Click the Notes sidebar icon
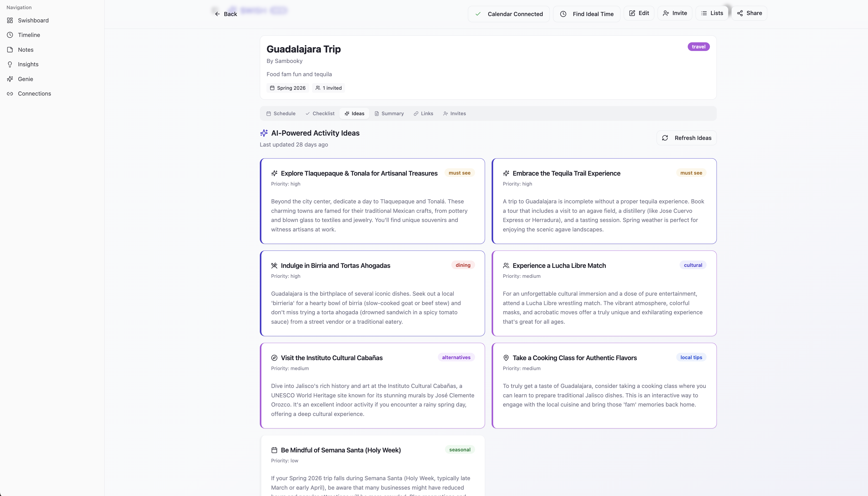This screenshot has width=868, height=496. click(x=10, y=50)
